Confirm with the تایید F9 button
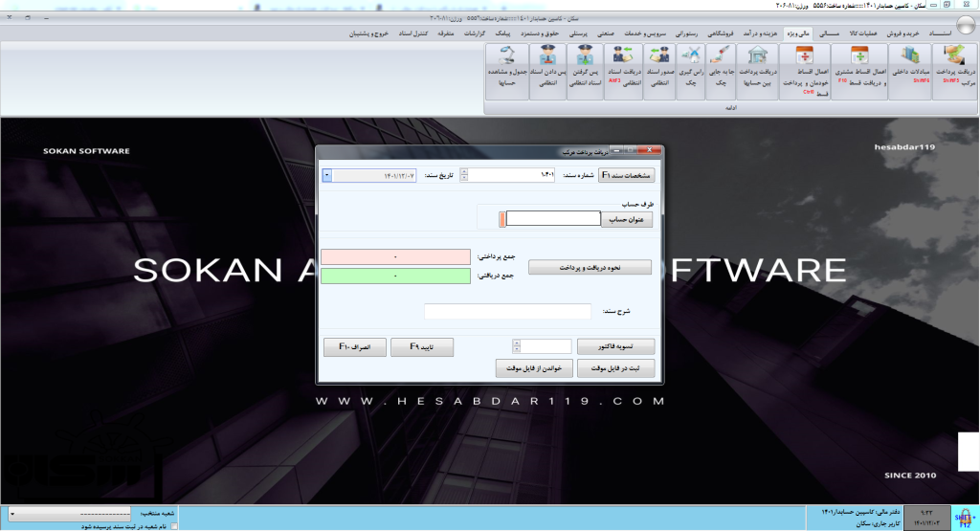Image resolution: width=980 pixels, height=531 pixels. 422,346
